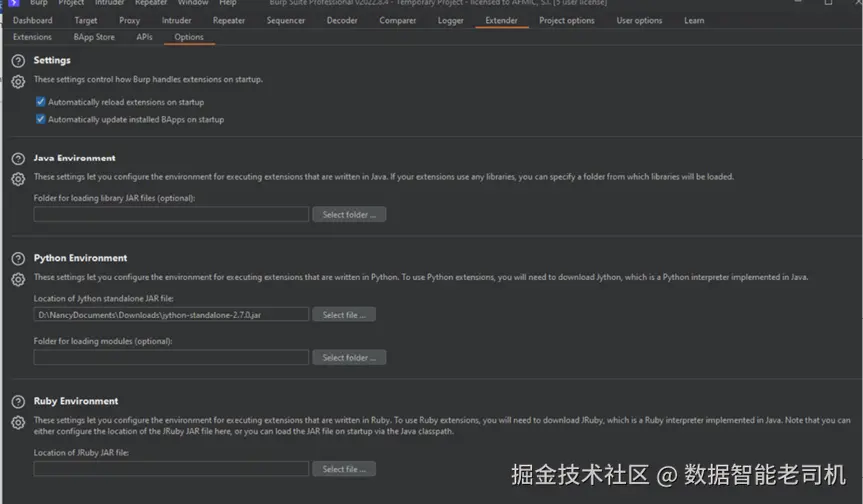Switch to the Project options tab
This screenshot has height=504, width=863.
pos(567,20)
